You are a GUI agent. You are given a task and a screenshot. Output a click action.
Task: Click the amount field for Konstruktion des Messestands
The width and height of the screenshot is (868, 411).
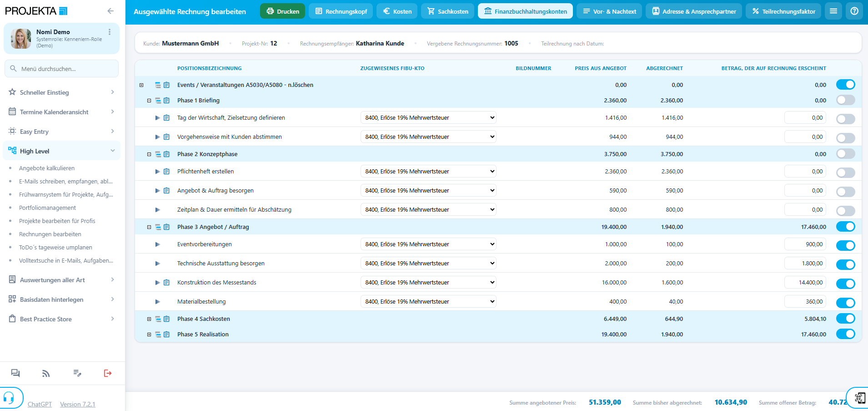click(805, 282)
